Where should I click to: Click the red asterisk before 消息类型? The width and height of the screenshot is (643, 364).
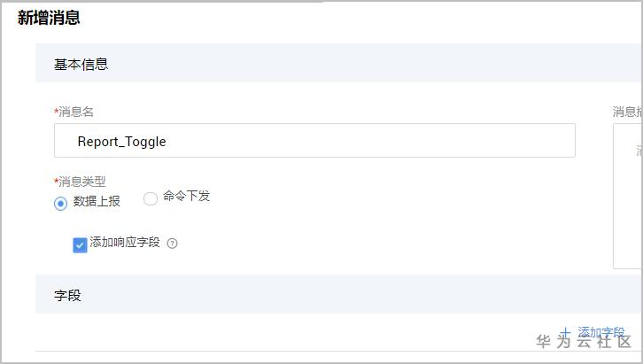56,181
